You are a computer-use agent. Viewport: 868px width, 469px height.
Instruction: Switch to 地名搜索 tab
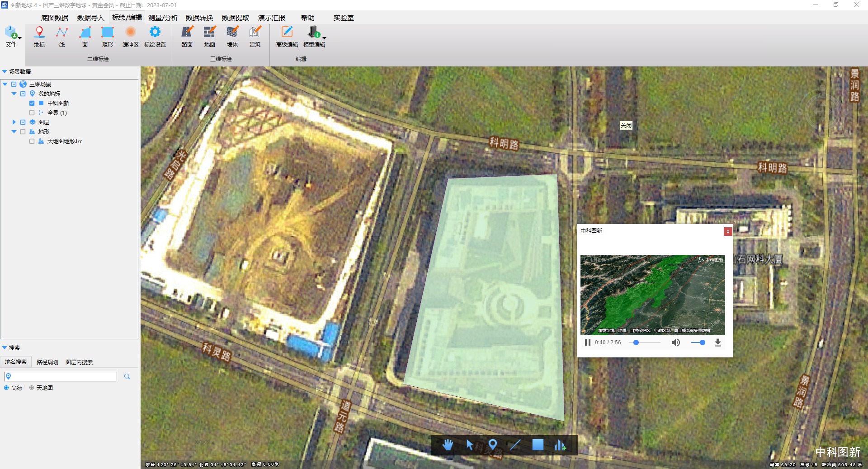tap(16, 362)
